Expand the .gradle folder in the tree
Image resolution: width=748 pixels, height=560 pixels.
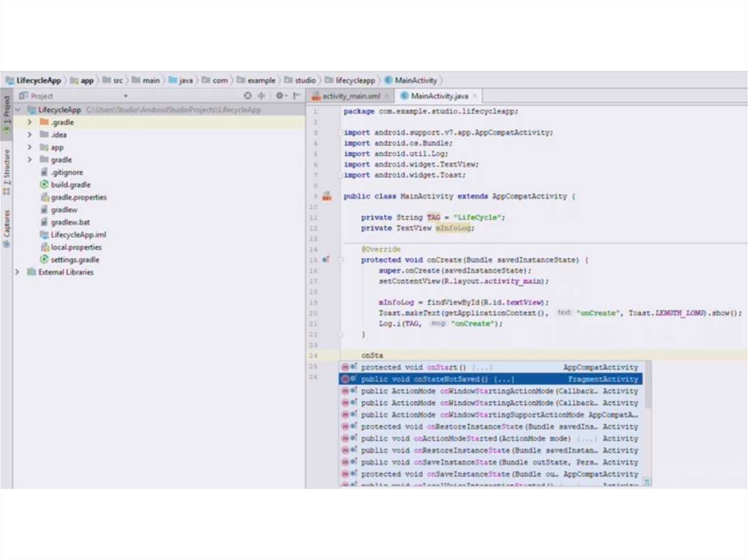(x=30, y=122)
